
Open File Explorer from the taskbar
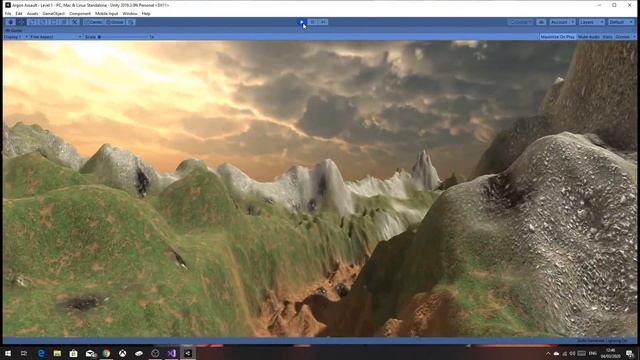point(57,353)
